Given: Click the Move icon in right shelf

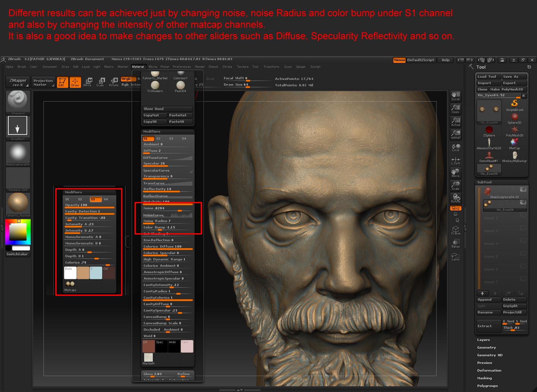Looking at the screenshot, I should pos(456,173).
